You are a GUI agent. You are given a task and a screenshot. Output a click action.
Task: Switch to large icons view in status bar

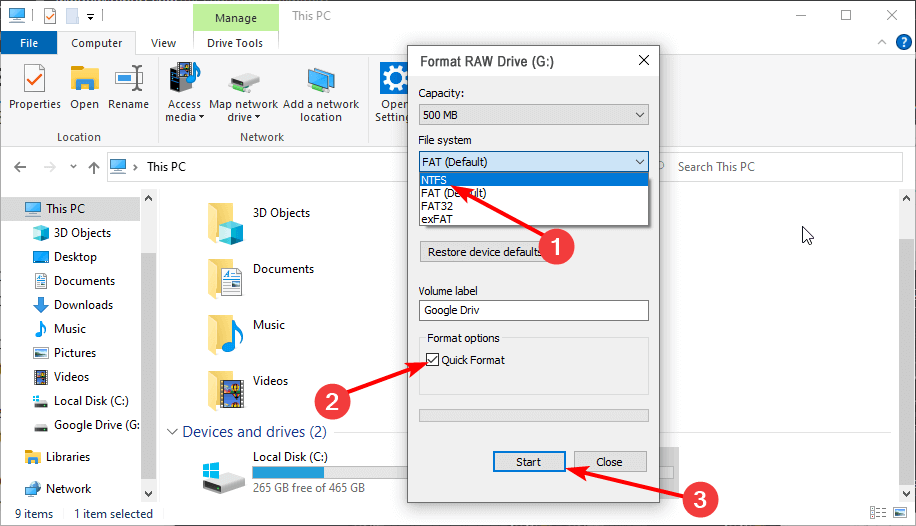900,513
